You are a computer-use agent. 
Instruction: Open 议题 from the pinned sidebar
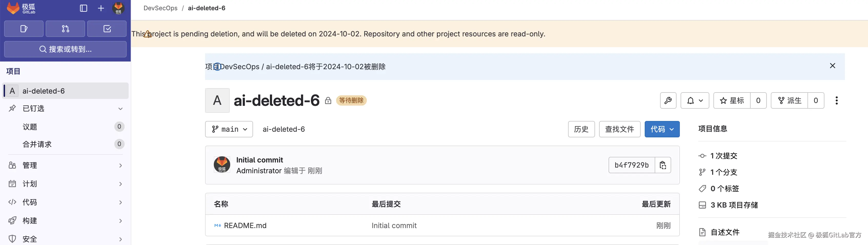30,127
